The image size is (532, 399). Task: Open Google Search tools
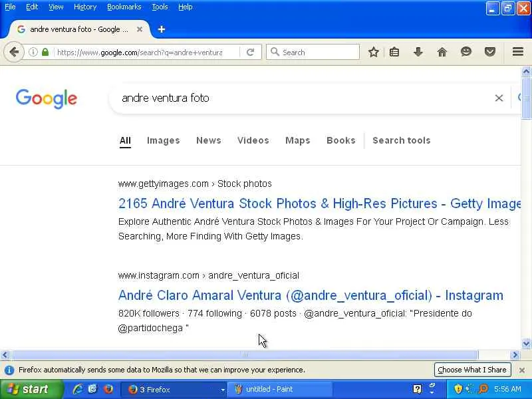402,140
